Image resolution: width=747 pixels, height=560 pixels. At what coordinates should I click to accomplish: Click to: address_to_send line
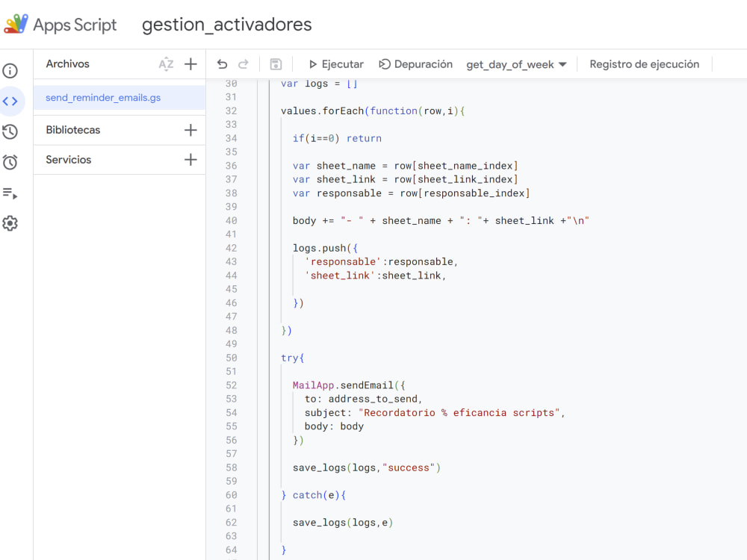point(364,399)
